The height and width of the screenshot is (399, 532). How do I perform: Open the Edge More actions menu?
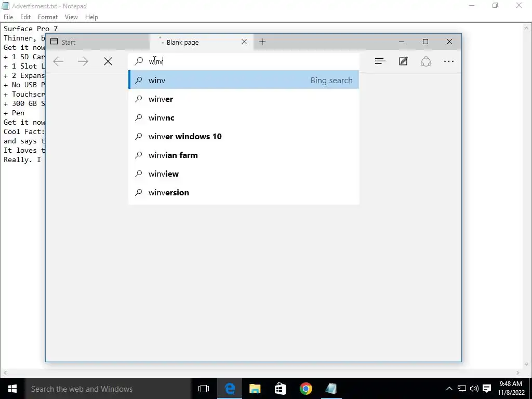tap(449, 61)
